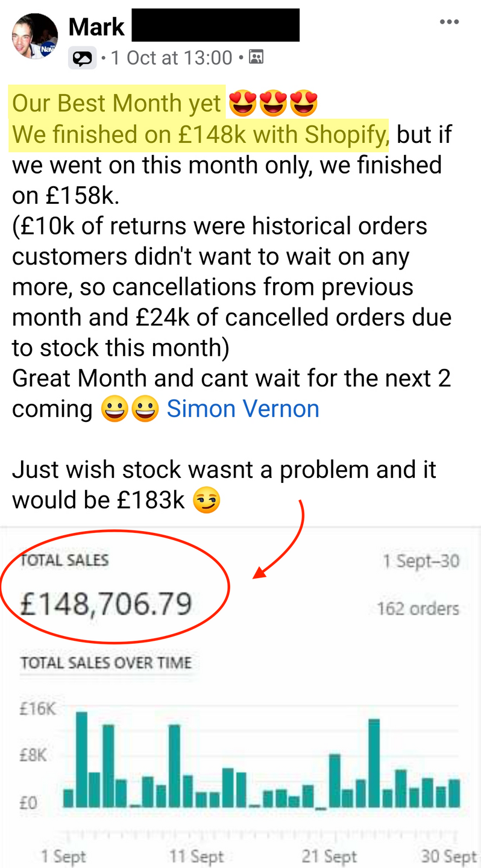This screenshot has width=481, height=868.
Task: Click the tallest bar near 1 Sept
Action: (81, 759)
